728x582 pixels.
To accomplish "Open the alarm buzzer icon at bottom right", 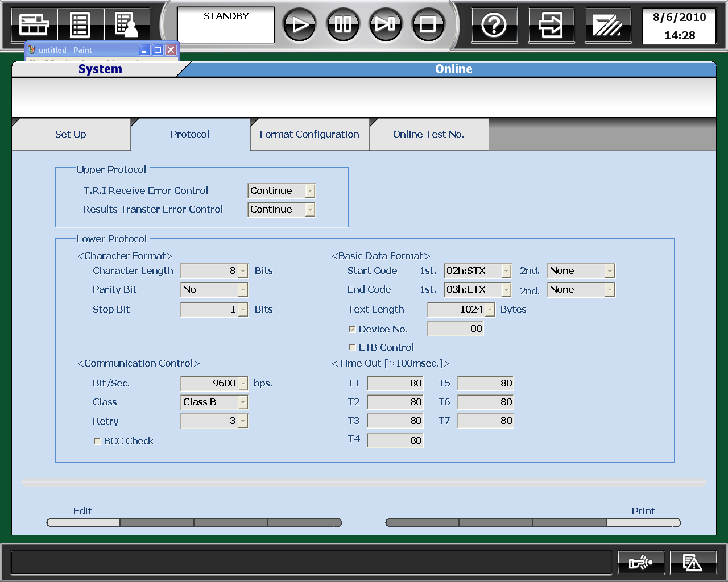I will (640, 563).
